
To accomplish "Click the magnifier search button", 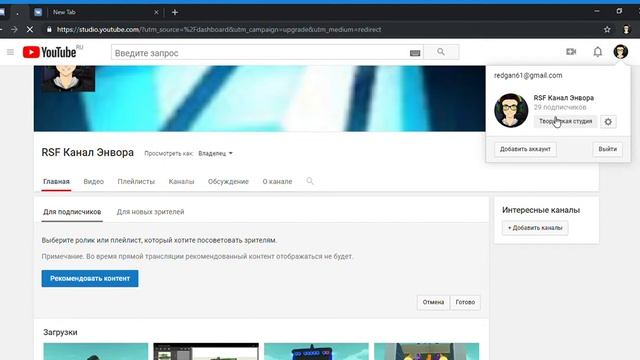I will (x=441, y=52).
